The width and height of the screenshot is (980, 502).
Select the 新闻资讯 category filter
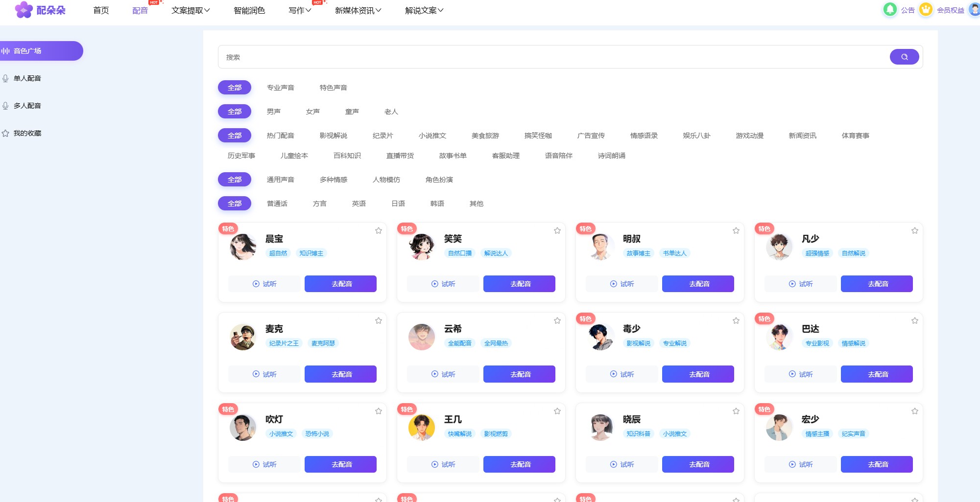click(803, 136)
